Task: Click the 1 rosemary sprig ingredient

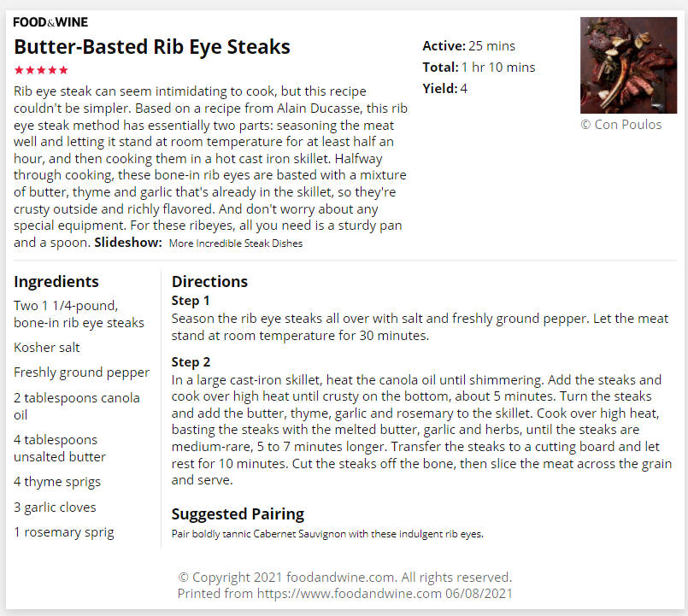Action: (63, 532)
